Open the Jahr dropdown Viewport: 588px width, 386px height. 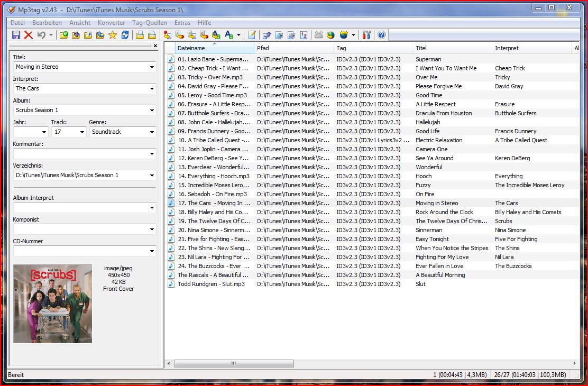pyautogui.click(x=44, y=132)
